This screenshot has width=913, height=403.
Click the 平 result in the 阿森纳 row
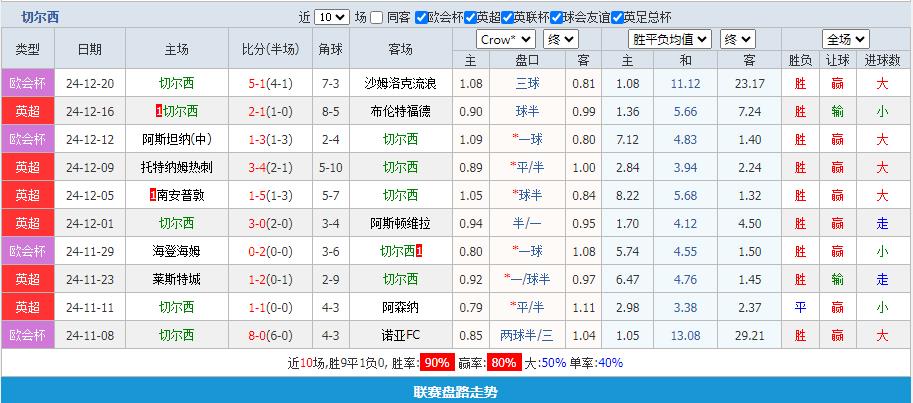click(801, 307)
